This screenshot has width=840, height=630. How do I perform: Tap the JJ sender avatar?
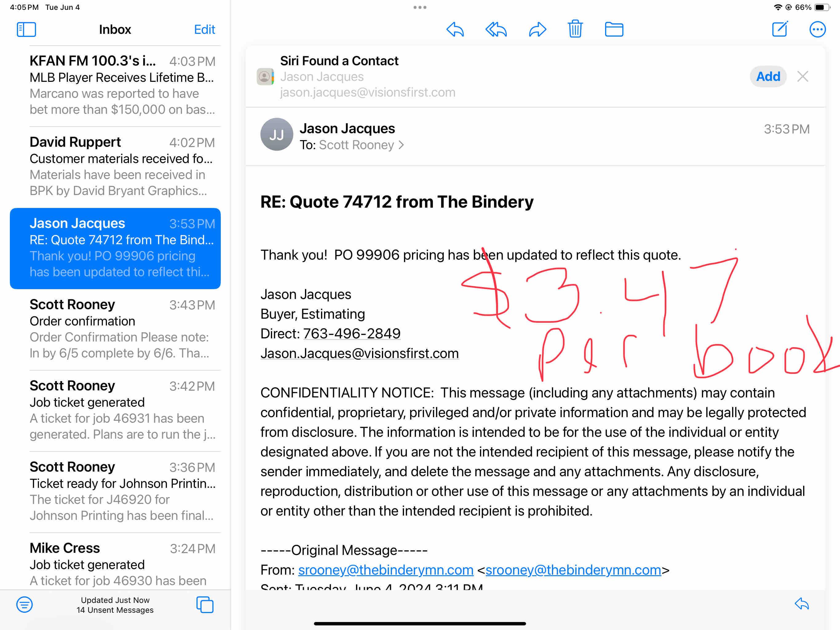tap(276, 134)
